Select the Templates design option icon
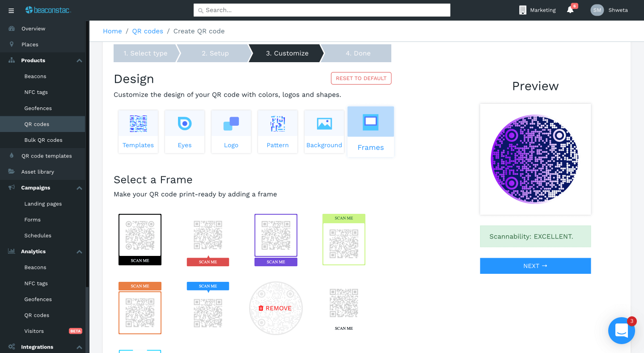644x353 pixels. 138,123
